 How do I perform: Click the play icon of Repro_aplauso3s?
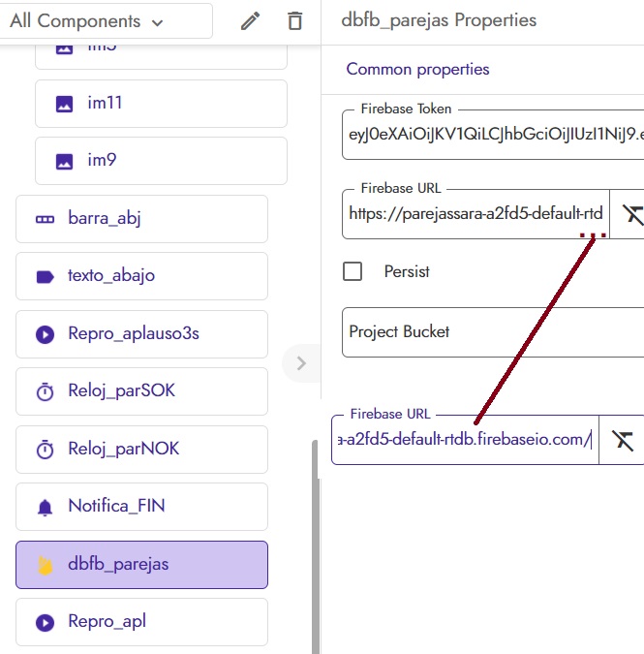click(45, 334)
